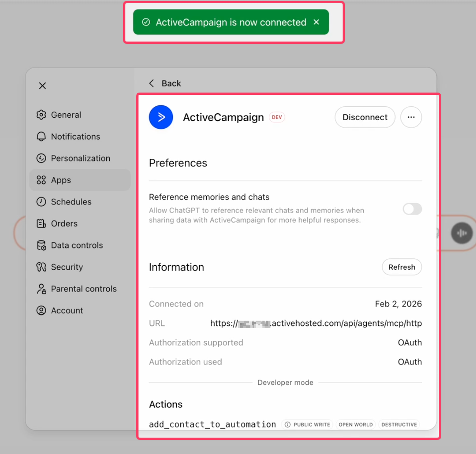Click the blue ActiveCampaign logo
This screenshot has width=476, height=454.
[161, 117]
